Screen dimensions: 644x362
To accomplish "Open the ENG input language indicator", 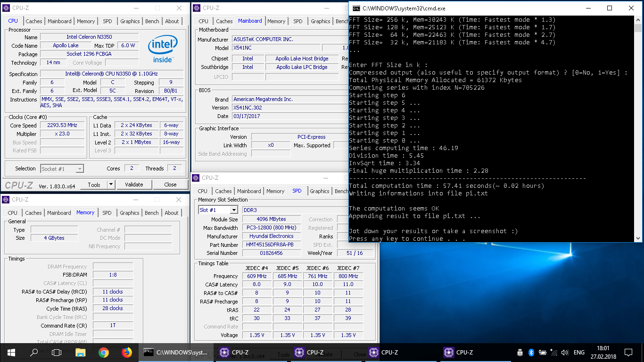I will [579, 352].
